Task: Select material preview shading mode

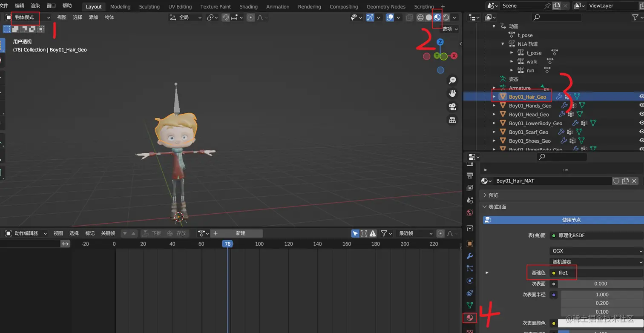Action: pos(437,17)
